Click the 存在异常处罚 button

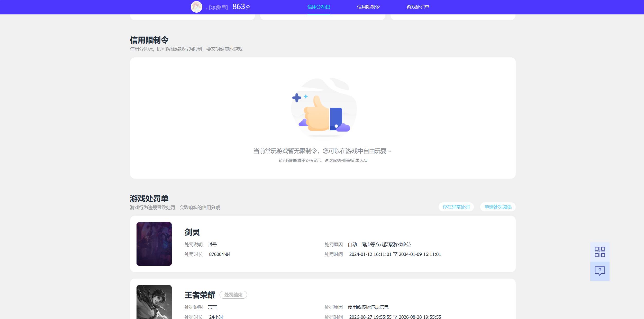[x=456, y=207]
